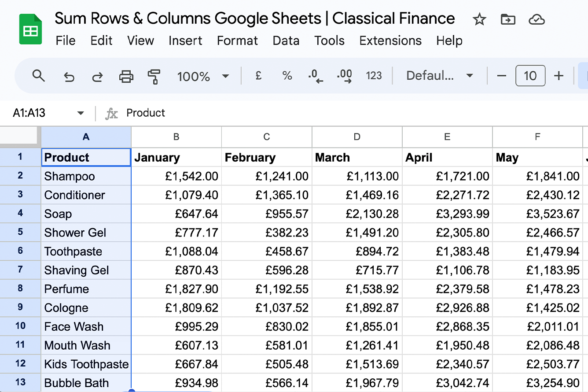Click the Undo icon
Viewport: 588px width, 392px height.
tap(69, 76)
